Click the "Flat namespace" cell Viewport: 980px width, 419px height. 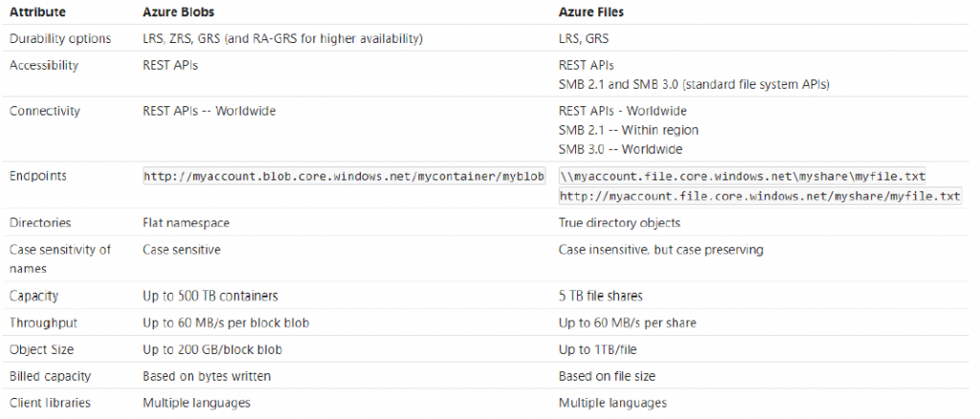point(186,223)
